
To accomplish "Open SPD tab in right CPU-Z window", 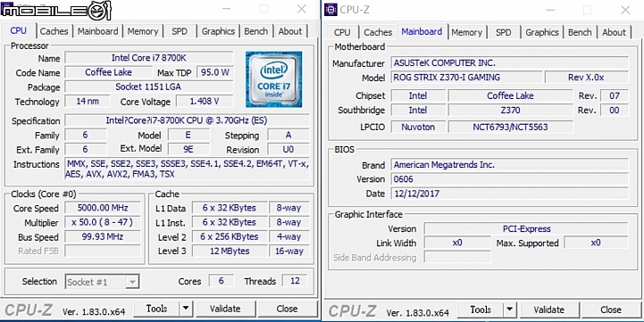I will coord(503,32).
